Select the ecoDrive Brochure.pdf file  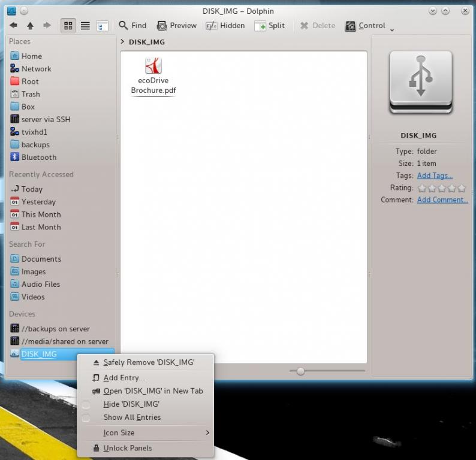(x=153, y=76)
